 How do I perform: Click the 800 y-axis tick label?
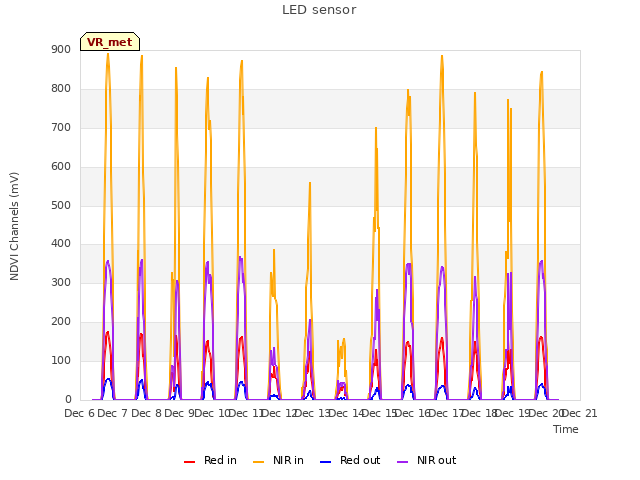[x=61, y=89]
